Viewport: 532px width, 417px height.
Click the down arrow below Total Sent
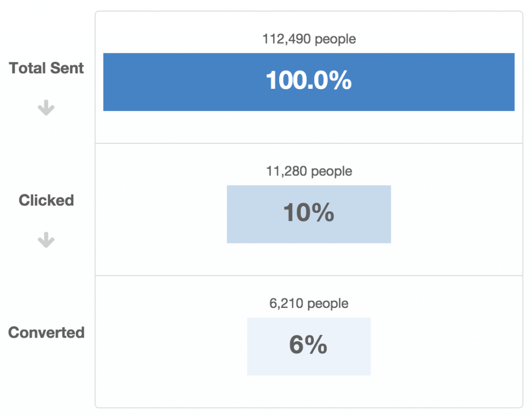(46, 108)
